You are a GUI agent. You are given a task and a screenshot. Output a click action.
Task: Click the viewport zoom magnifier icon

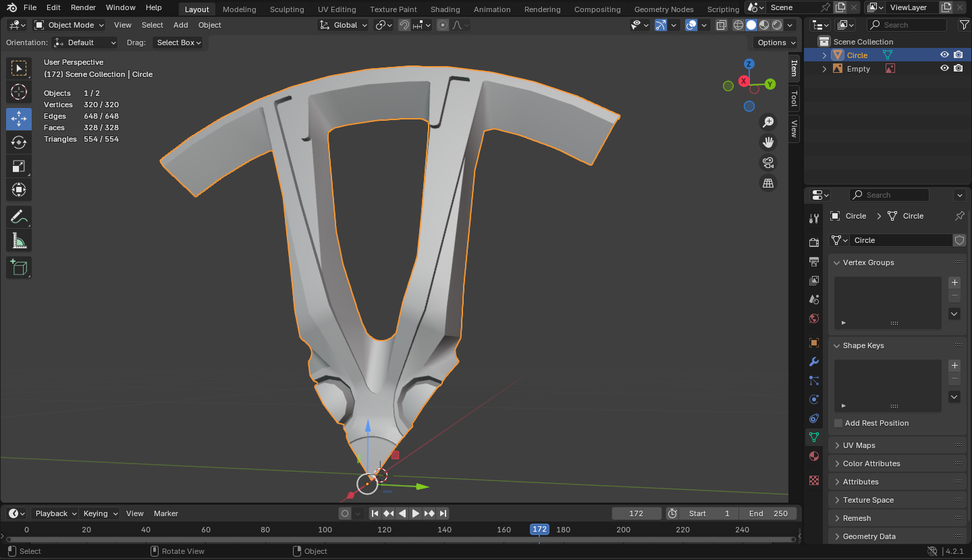(768, 121)
